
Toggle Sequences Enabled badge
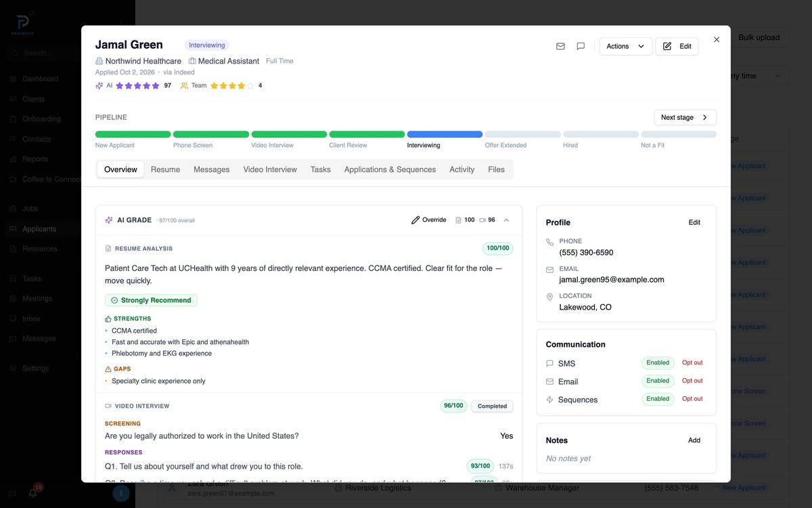pyautogui.click(x=658, y=399)
